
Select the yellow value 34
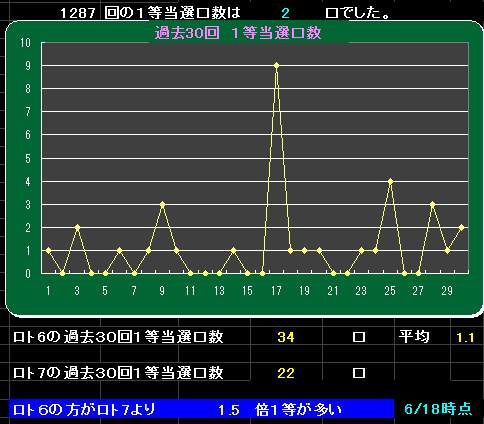click(x=286, y=337)
